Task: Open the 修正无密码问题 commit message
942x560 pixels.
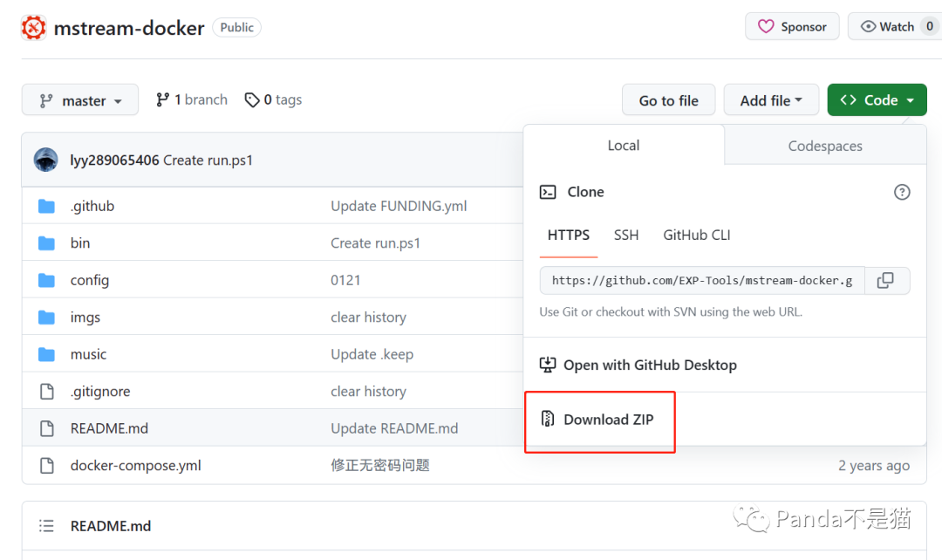Action: [x=379, y=466]
